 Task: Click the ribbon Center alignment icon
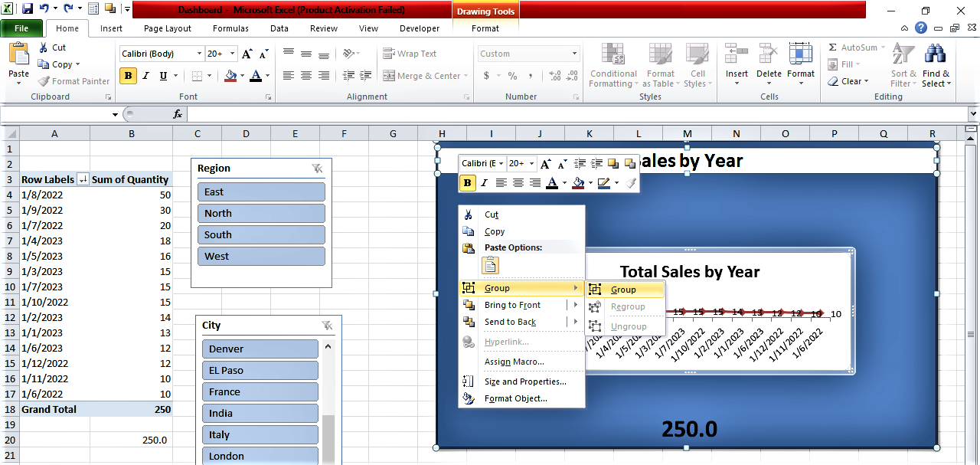306,76
